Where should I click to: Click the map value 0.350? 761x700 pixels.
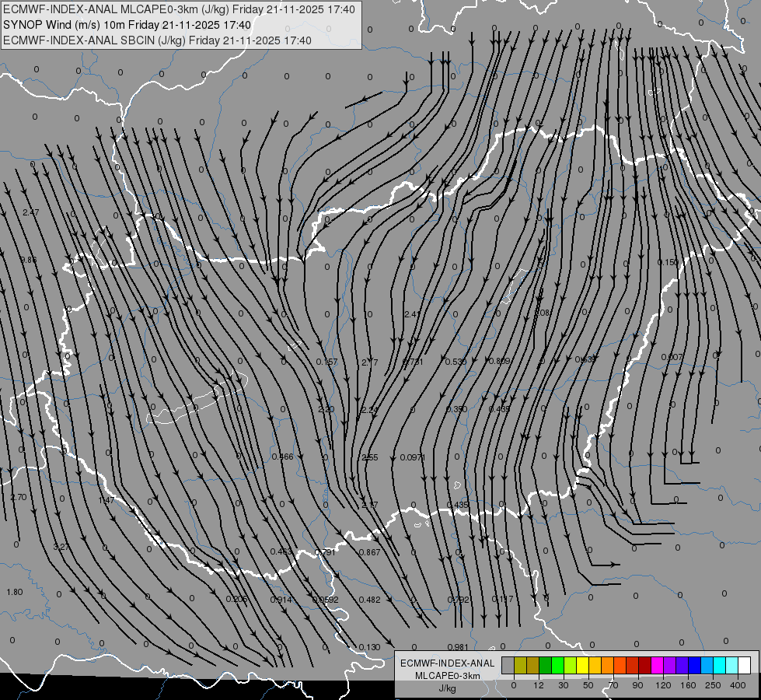tap(457, 409)
